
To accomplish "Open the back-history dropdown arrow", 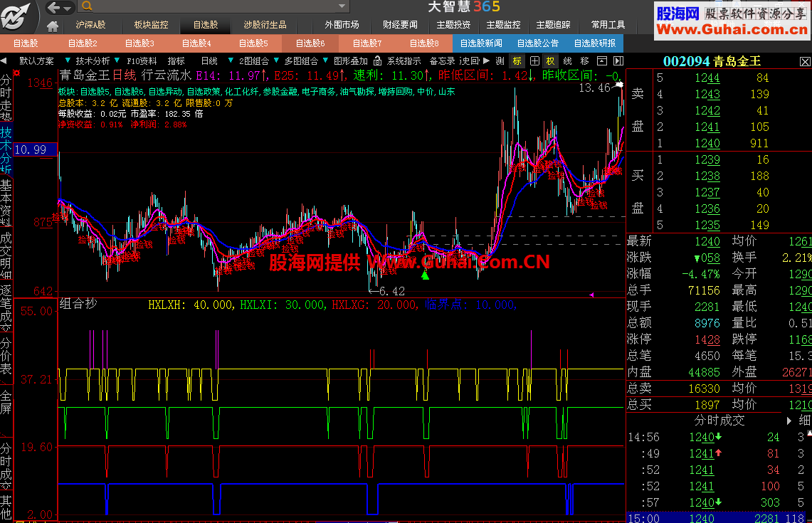I will tap(68, 8).
